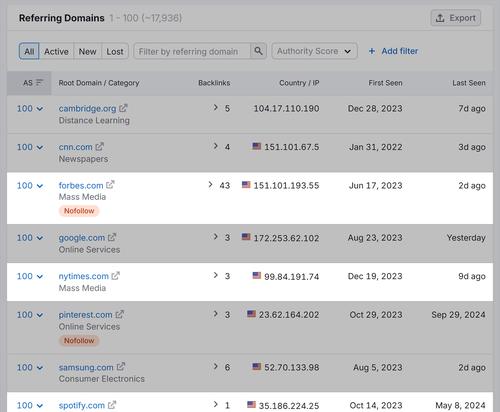Open the Authority Score dropdown

[x=314, y=51]
